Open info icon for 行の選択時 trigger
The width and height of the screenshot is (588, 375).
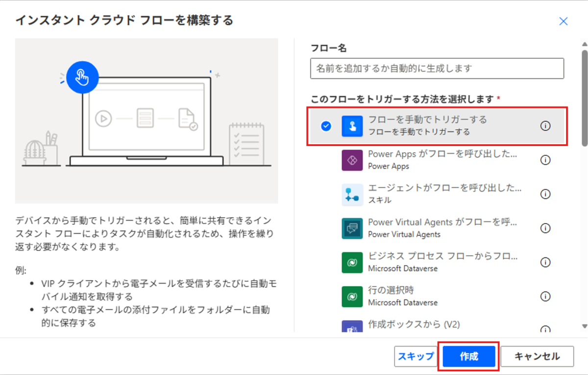(545, 297)
